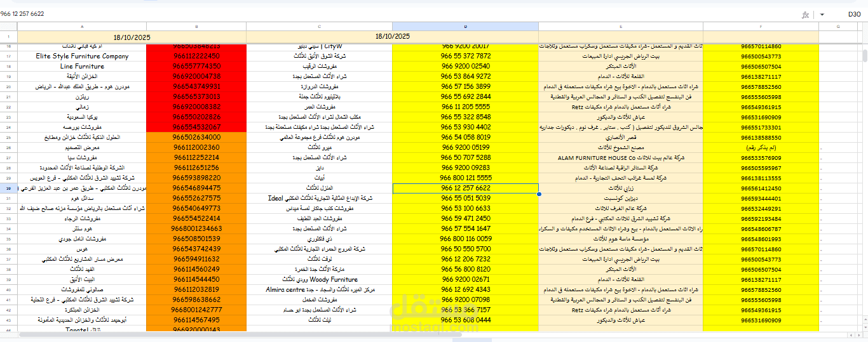
Task: Click cell 966561412450 in column F
Action: point(761,188)
